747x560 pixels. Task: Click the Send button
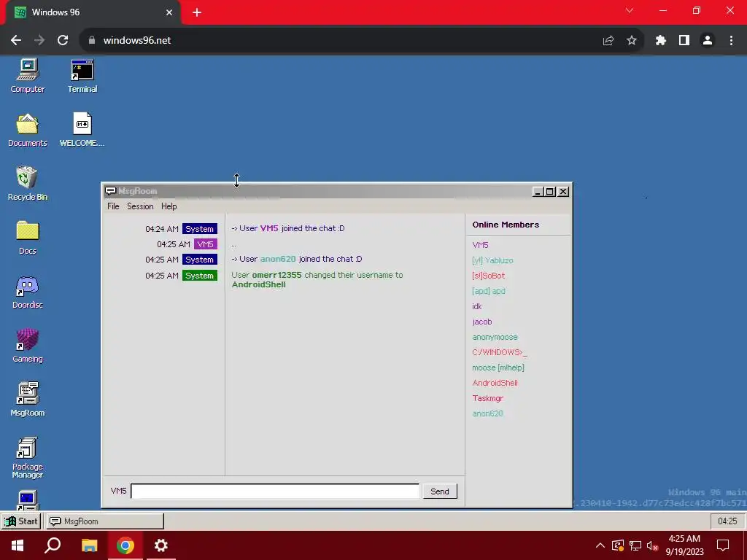(x=440, y=491)
